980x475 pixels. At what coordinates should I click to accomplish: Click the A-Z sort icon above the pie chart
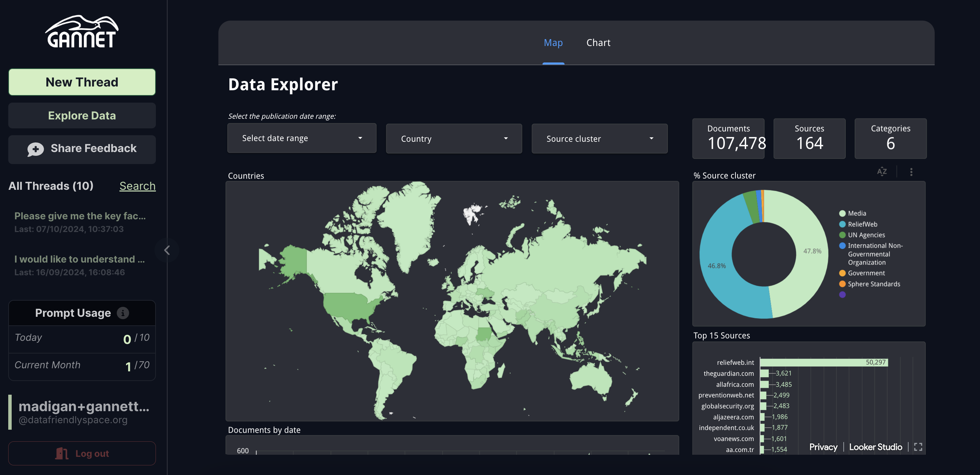point(881,172)
